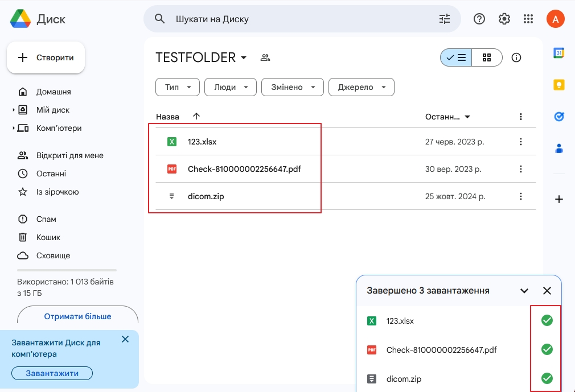Close the upload complete panel
The image size is (575, 392).
click(x=547, y=291)
